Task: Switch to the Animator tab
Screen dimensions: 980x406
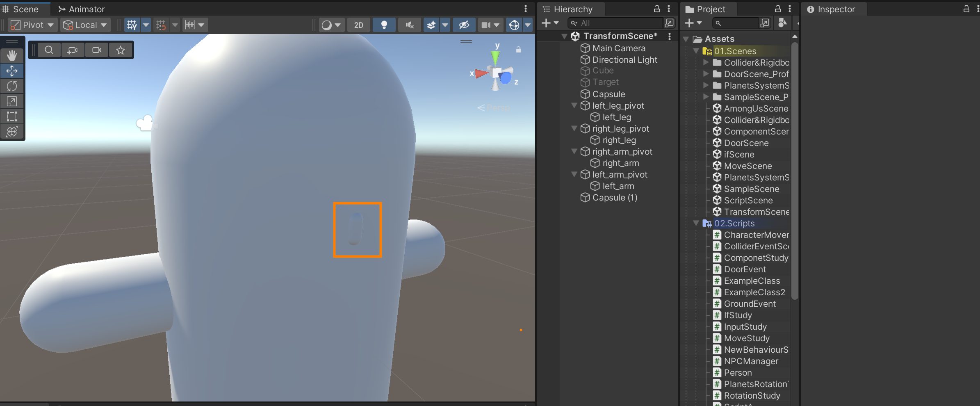Action: tap(81, 9)
